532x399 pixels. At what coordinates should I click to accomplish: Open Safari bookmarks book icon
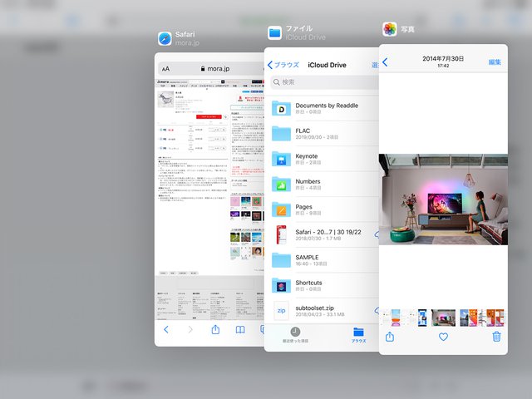click(240, 330)
